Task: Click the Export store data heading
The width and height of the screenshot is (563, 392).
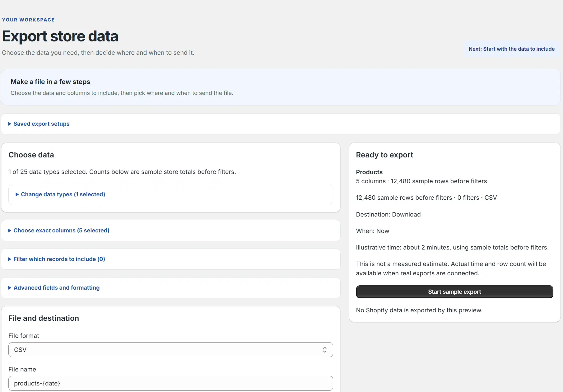Action: (60, 36)
